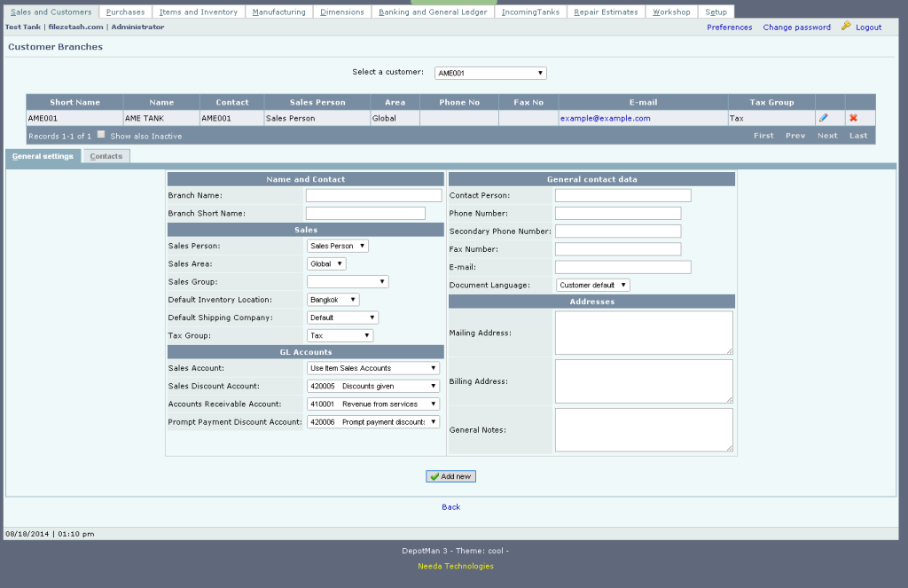Switch to the Contacts tab

point(106,156)
